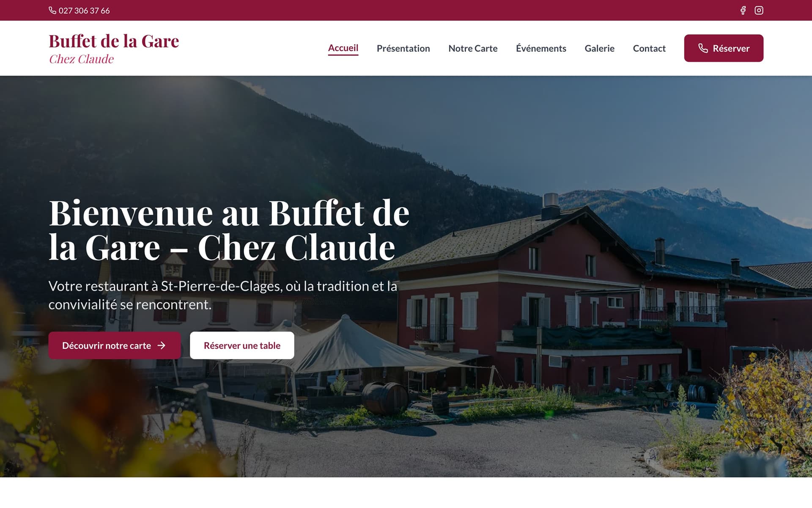
Task: Go to the Accueil menu item
Action: click(343, 48)
